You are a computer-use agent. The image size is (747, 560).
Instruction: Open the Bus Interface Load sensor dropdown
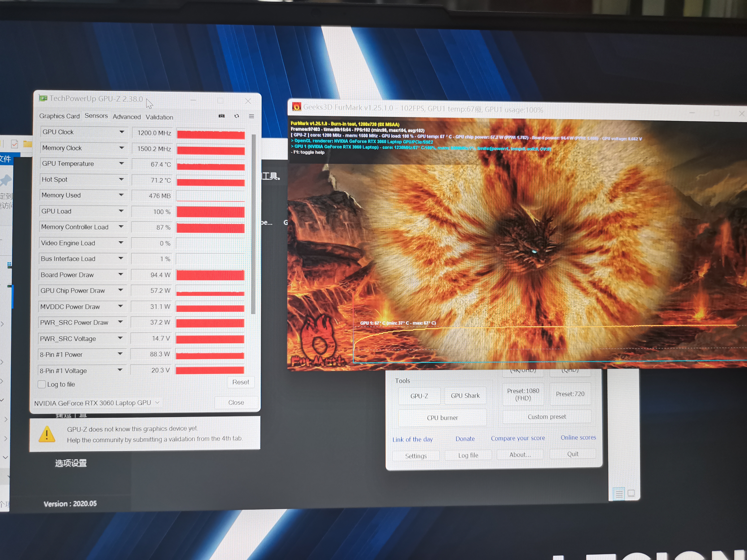pos(121,258)
